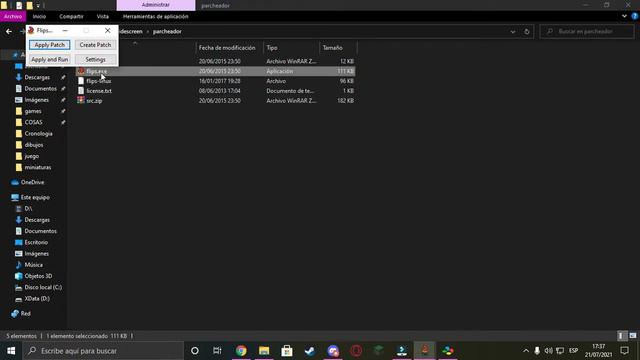Screen dimensions: 640x360
Task: Open Herramientas de aplicación ribbon tab
Action: [x=156, y=16]
